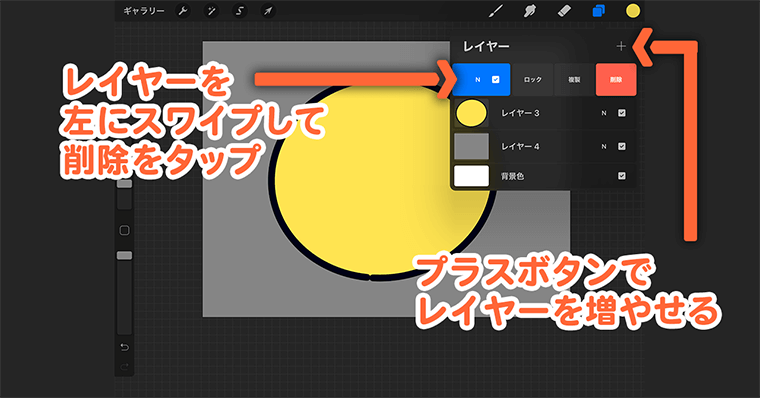Toggle visibility checkbox of 背景色

[x=622, y=176]
